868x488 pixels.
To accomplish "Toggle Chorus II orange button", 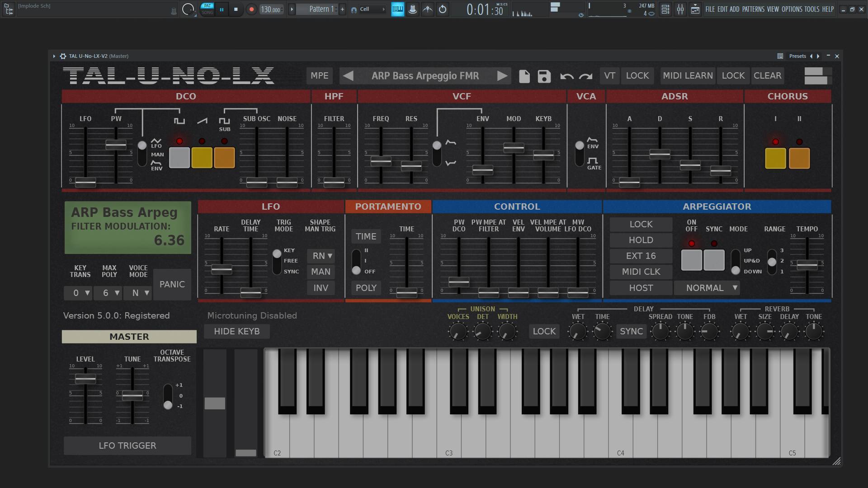I will [799, 159].
